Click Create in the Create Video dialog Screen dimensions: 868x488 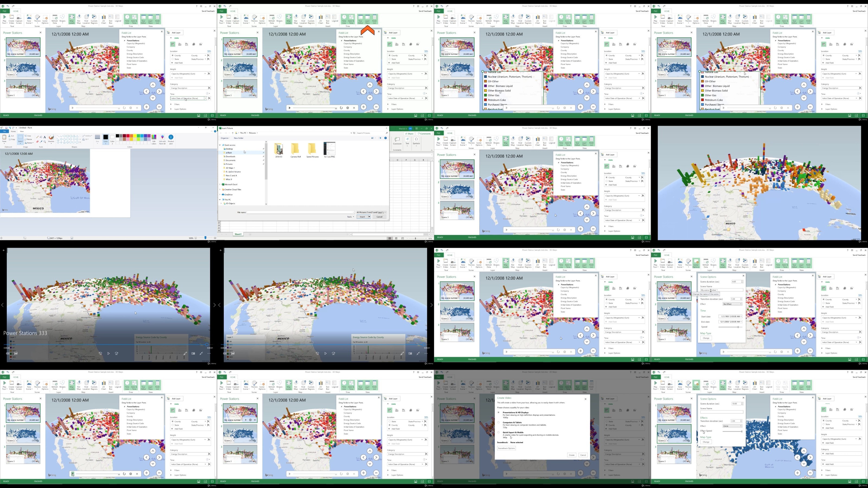tap(572, 455)
